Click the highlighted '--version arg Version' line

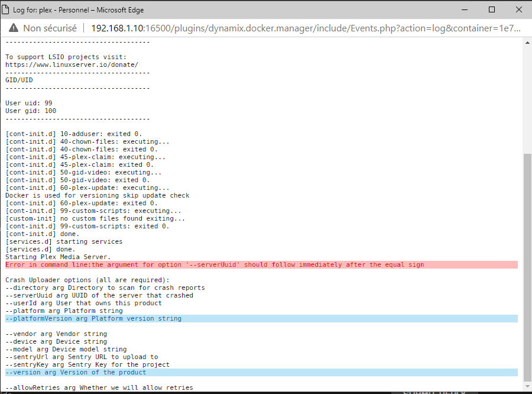(x=262, y=372)
